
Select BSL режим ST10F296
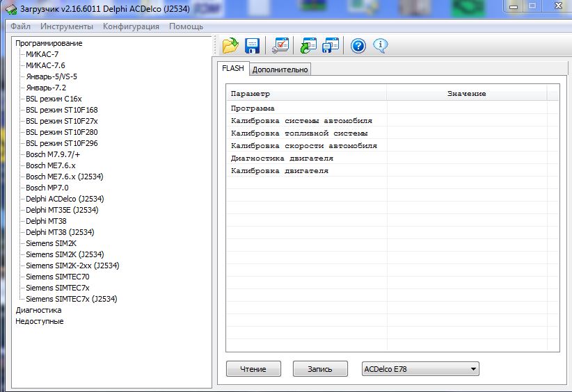tap(62, 143)
